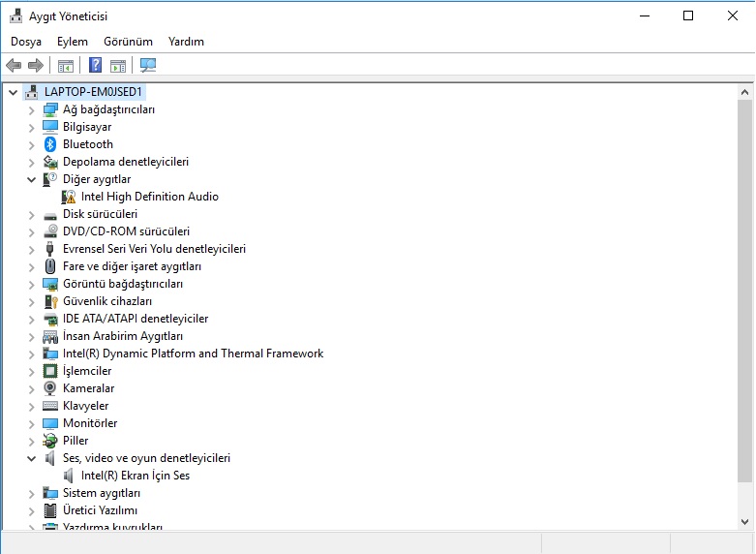Click the show/hide console tree icon
Viewport: 756px width, 554px height.
66,66
